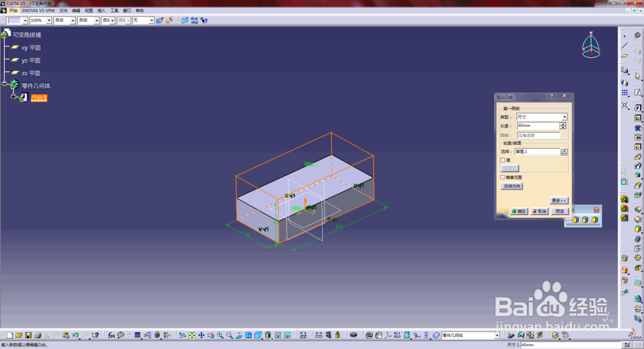Open the ENOVIA V5 VPM menu
This screenshot has width=644, height=349.
[x=38, y=10]
